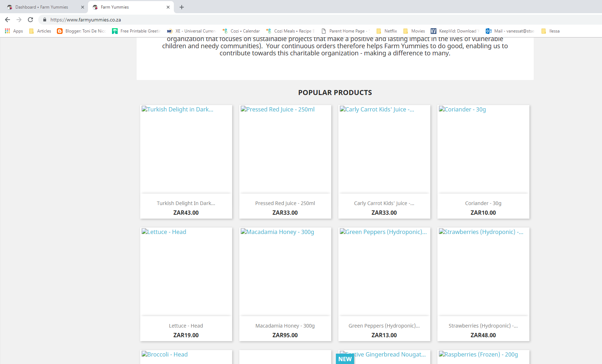This screenshot has width=602, height=364.
Task: Click the Macadamia Honey - 300g title
Action: pyautogui.click(x=285, y=326)
